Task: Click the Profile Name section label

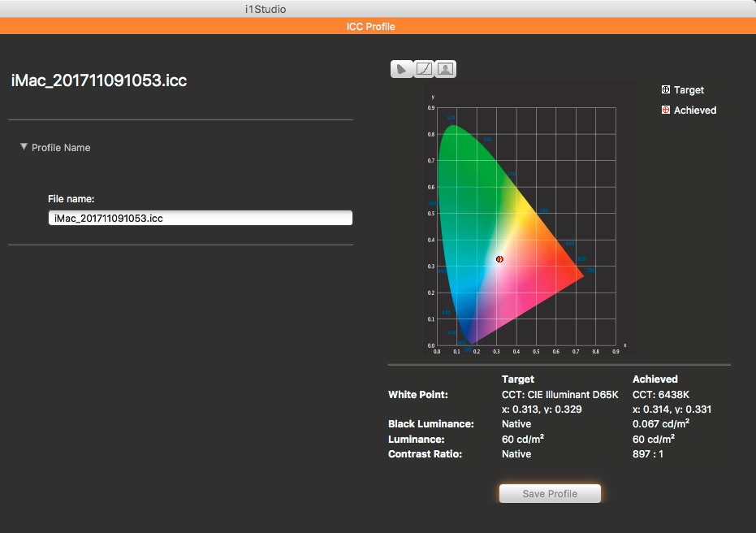Action: [61, 148]
